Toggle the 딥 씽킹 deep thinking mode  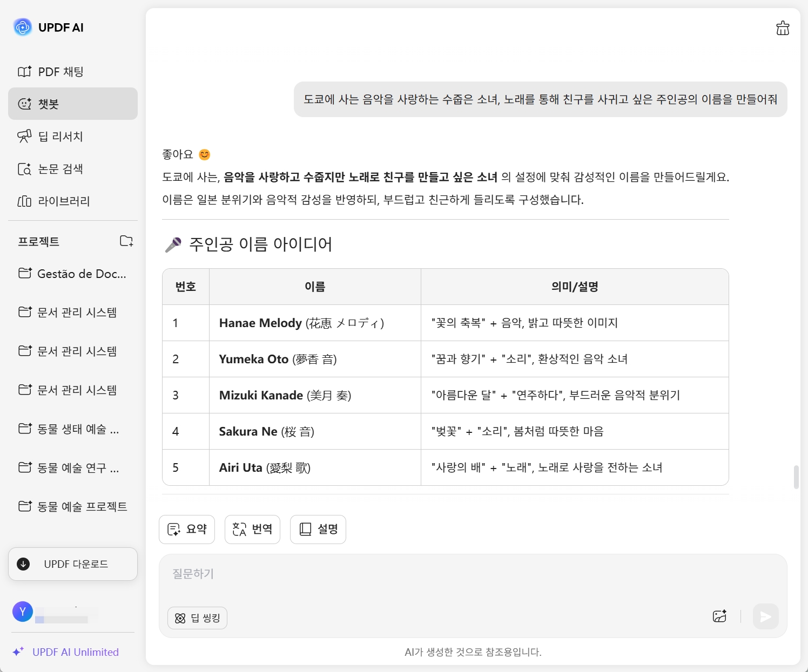coord(198,618)
